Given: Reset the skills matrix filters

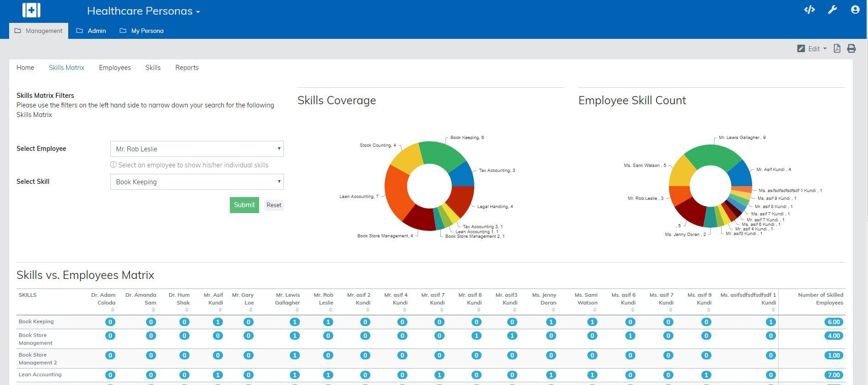Looking at the screenshot, I should (274, 205).
